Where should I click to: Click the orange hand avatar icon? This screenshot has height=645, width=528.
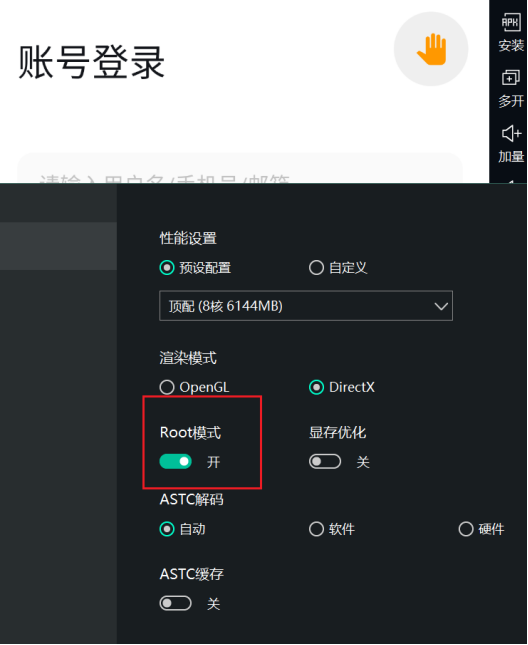coord(431,49)
